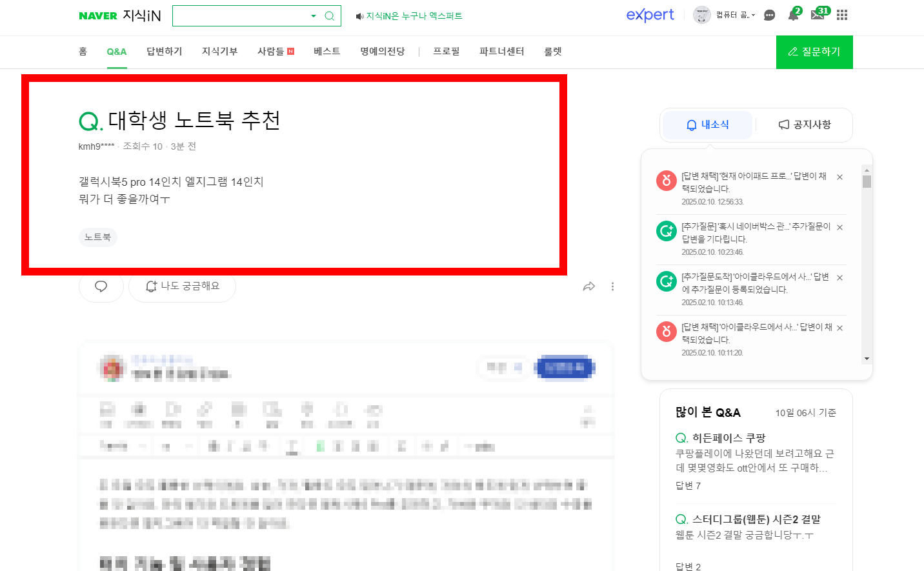Open the 프로필 menu item
The width and height of the screenshot is (924, 571).
[x=447, y=52]
